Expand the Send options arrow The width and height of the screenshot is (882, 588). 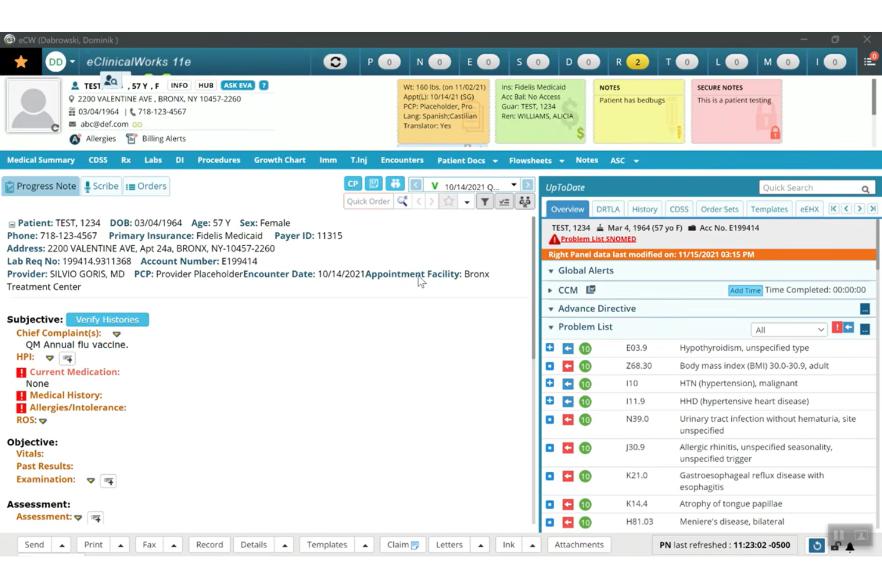click(x=62, y=545)
